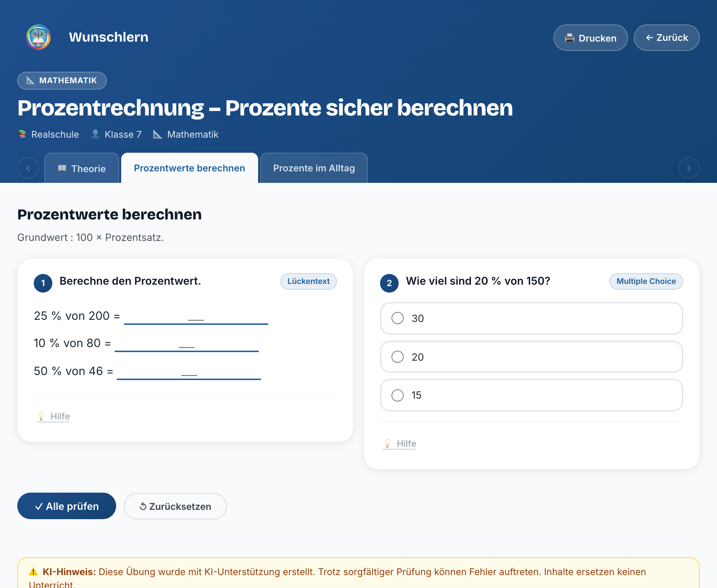Click the number 2 exercise badge
The image size is (717, 588).
[x=389, y=283]
